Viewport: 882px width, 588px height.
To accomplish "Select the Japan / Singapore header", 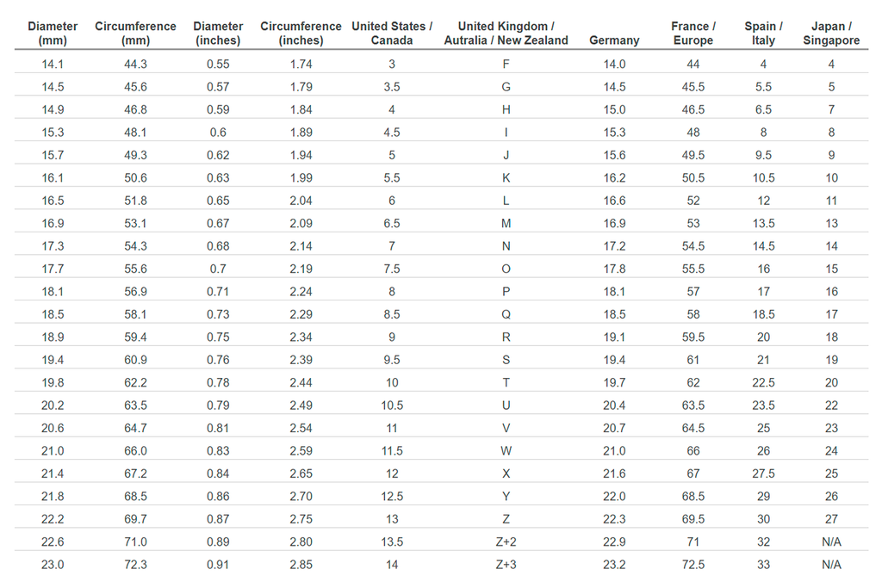I will (x=831, y=34).
